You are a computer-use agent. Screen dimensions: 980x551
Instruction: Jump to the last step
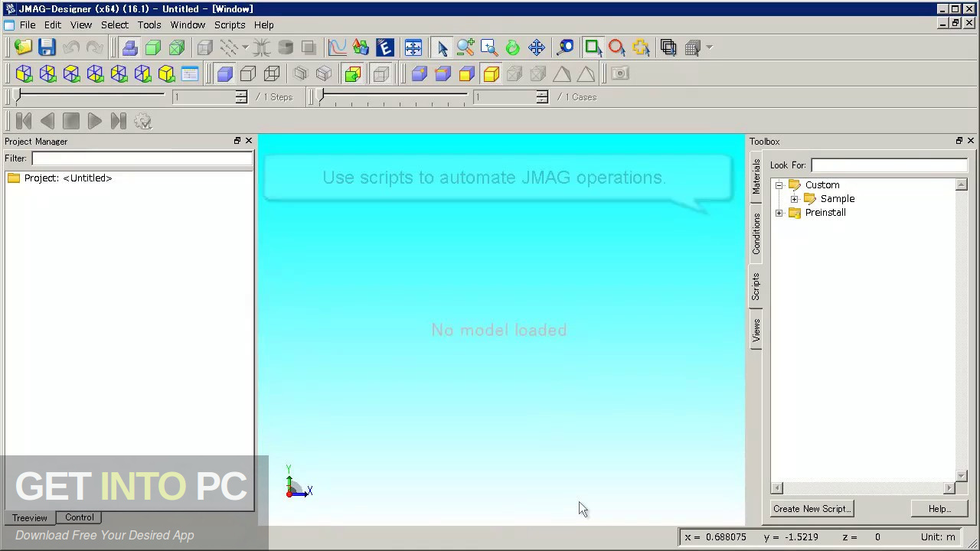tap(118, 121)
